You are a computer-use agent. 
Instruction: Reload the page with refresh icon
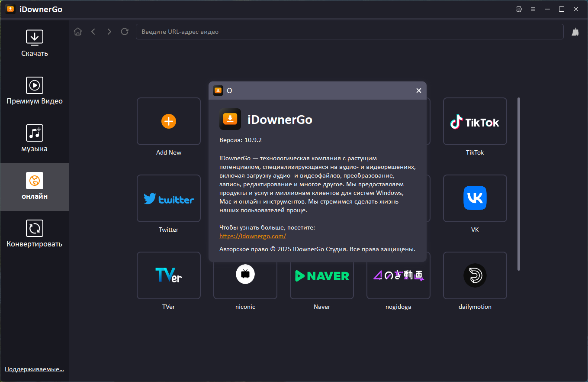(x=125, y=32)
